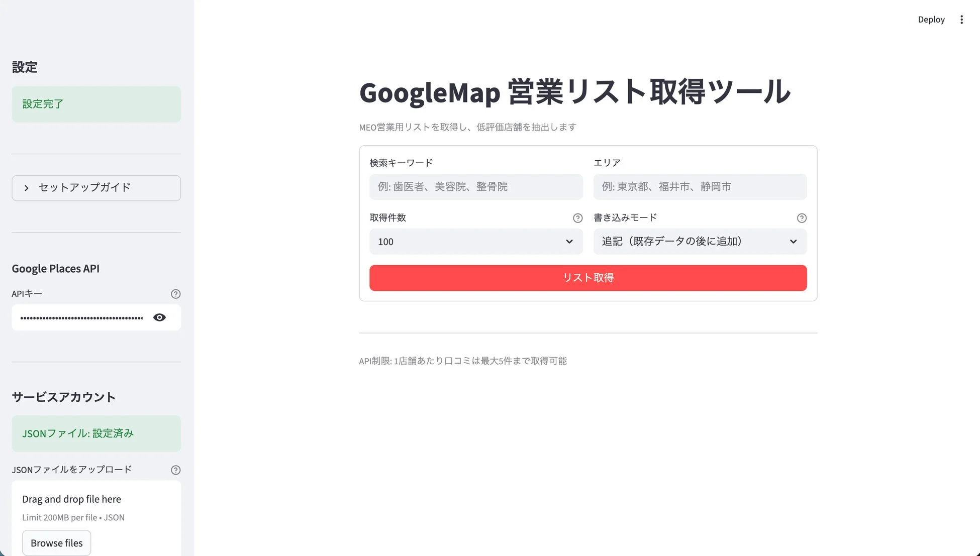
Task: Toggle the セットアップガイド section open
Action: (96, 188)
